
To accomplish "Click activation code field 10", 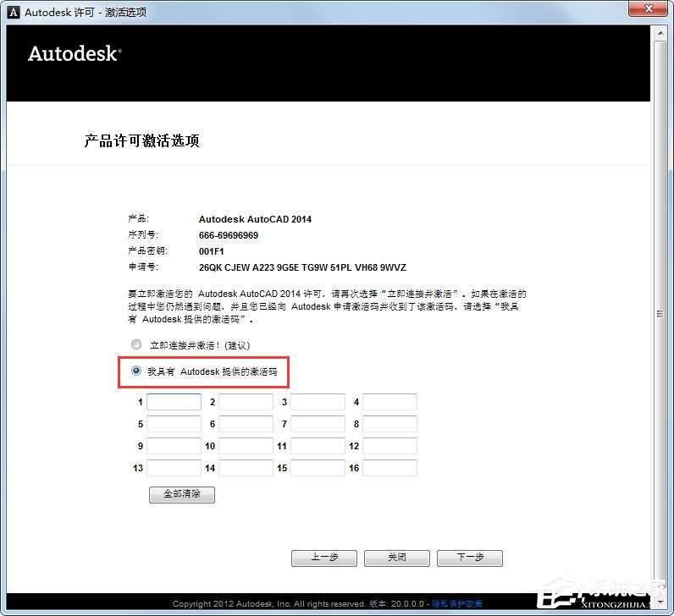I will [246, 446].
